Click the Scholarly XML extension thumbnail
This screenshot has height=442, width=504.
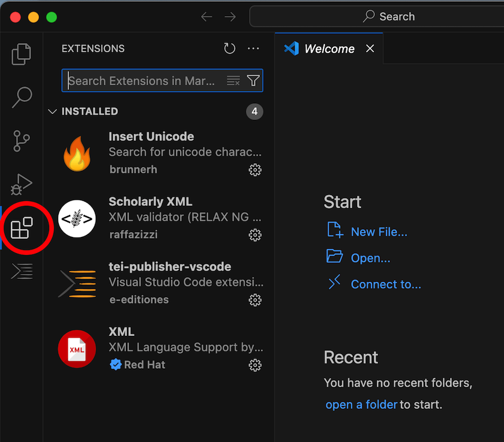point(77,218)
